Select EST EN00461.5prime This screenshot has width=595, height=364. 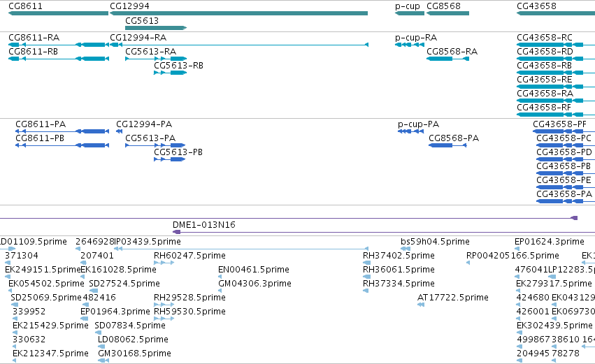220,277
